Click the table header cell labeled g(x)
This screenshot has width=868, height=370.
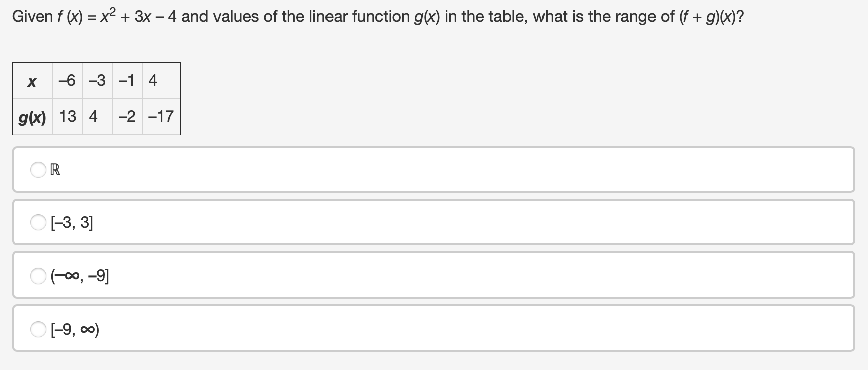click(32, 117)
